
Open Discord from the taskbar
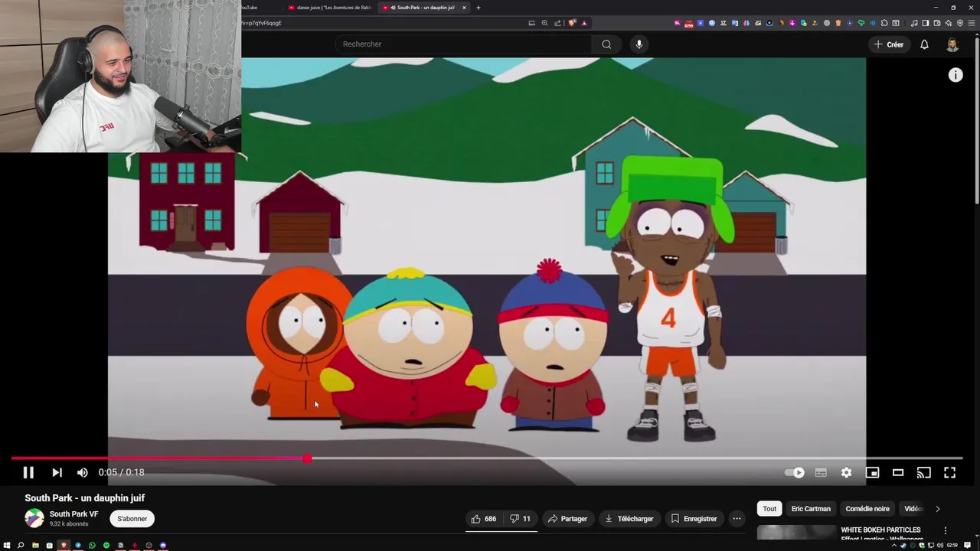163,546
